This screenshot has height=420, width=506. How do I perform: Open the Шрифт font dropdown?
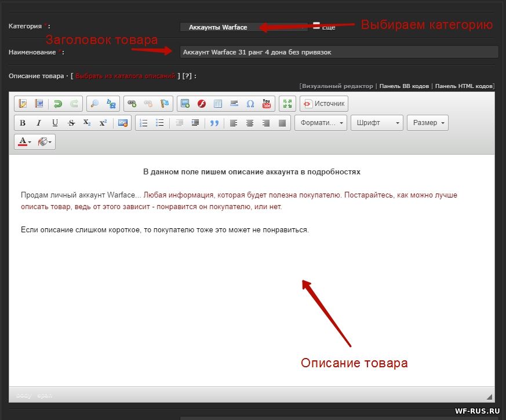(377, 123)
